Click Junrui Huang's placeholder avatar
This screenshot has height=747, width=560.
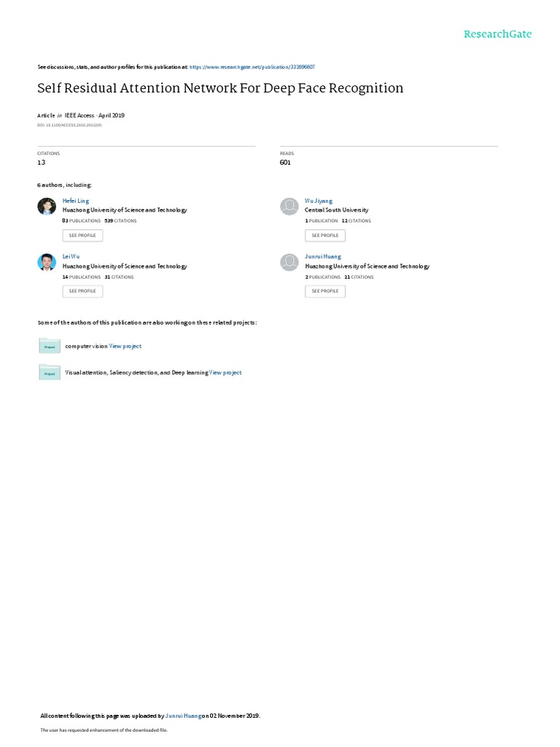(289, 262)
